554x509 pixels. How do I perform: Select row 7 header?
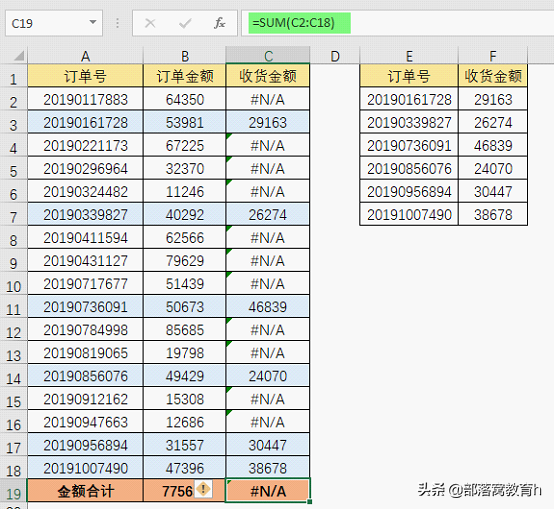pos(13,215)
